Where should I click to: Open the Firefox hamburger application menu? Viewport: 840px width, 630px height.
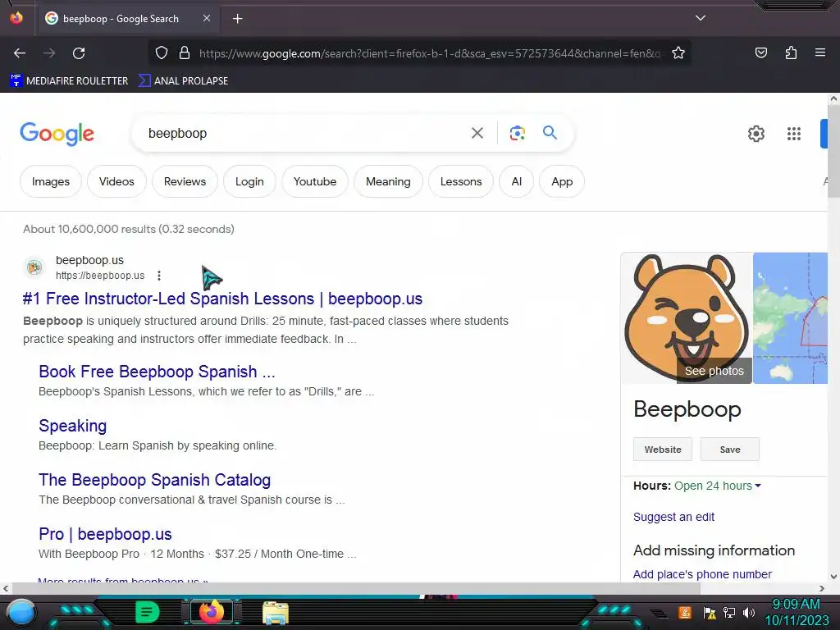820,52
